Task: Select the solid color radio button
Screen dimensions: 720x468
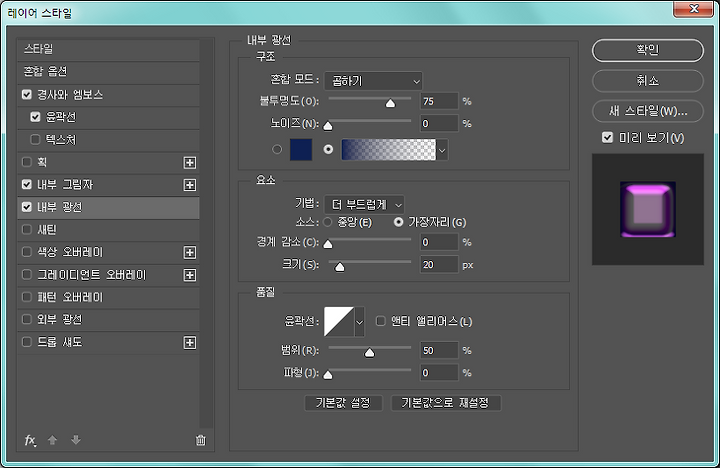Action: (x=277, y=149)
